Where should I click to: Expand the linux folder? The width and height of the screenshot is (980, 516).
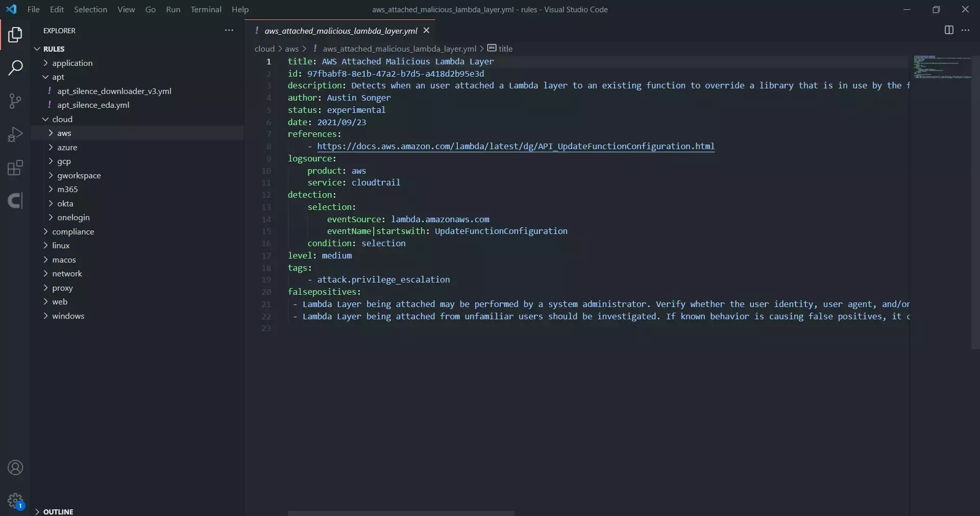point(45,245)
